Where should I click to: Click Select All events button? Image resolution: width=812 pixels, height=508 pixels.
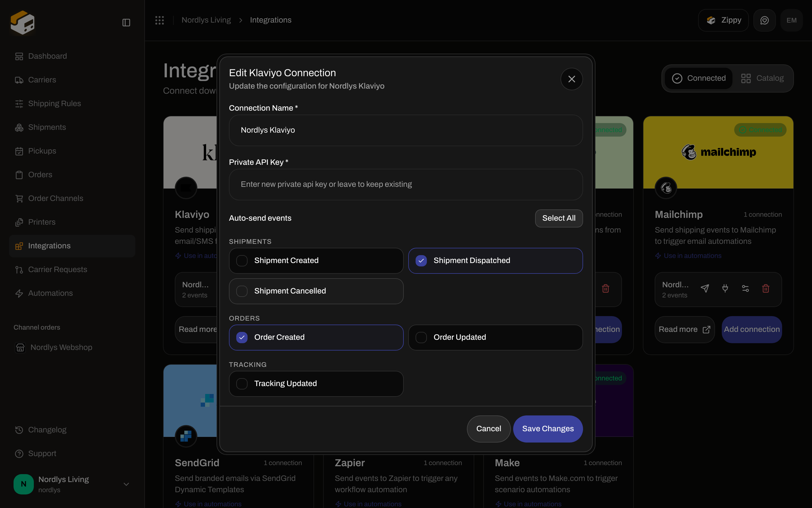pyautogui.click(x=559, y=218)
